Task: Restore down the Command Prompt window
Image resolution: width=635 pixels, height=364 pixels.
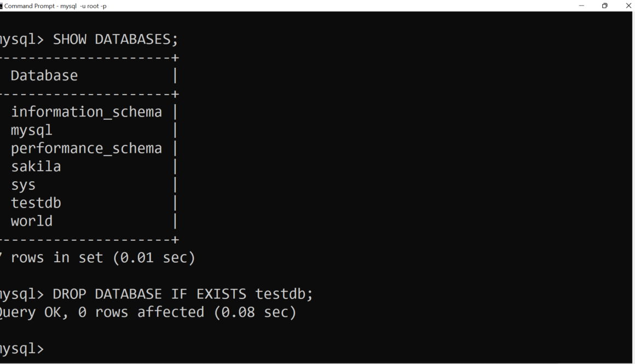Action: point(605,5)
